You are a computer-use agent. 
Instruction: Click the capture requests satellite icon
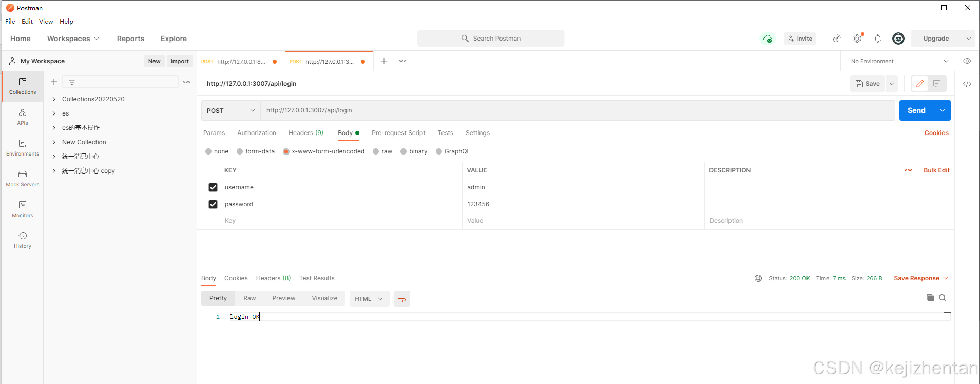click(837, 39)
